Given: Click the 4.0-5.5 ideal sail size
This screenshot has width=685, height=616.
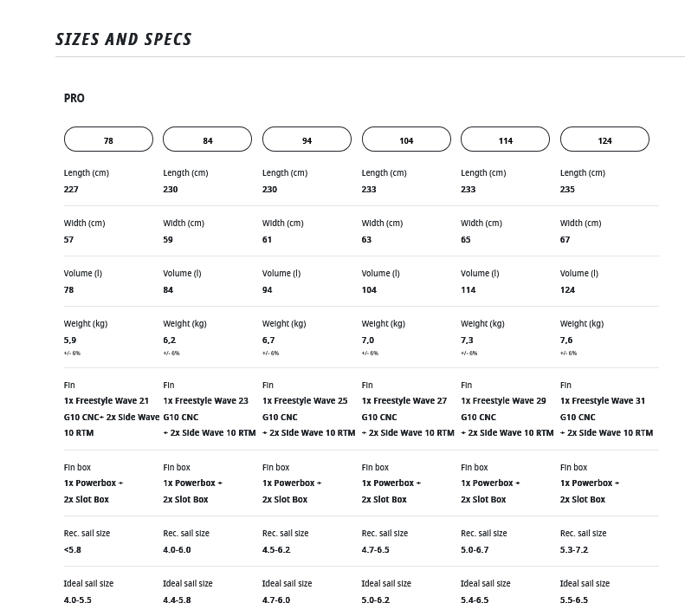Looking at the screenshot, I should (x=78, y=600).
